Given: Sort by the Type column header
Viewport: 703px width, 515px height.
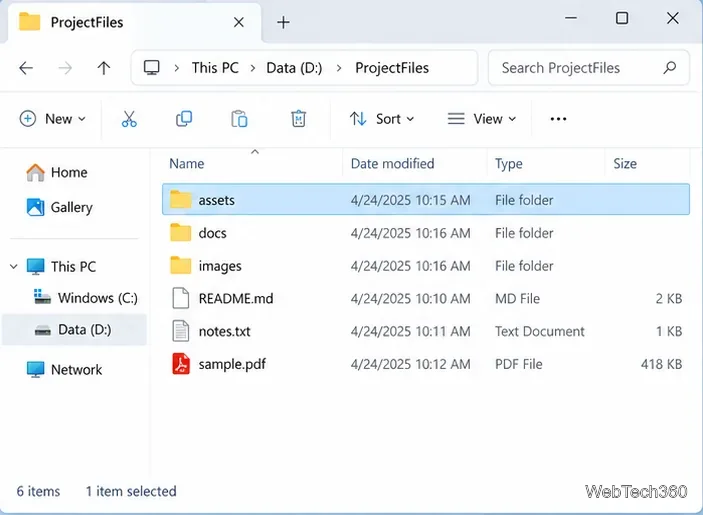Looking at the screenshot, I should (508, 164).
